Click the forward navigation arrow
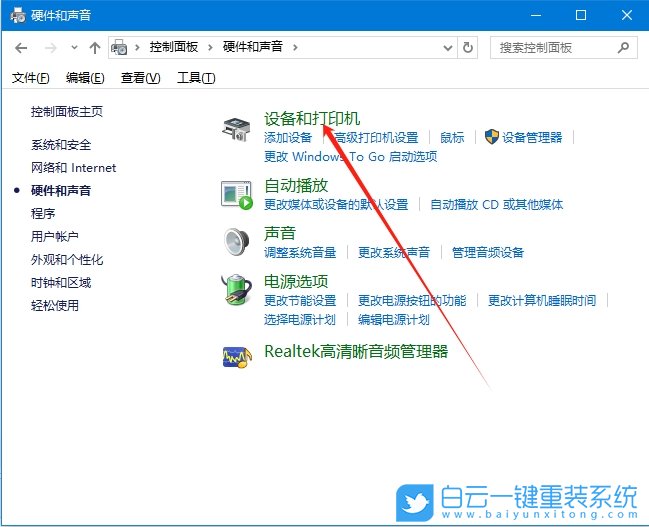The height and width of the screenshot is (527, 649). coord(50,48)
